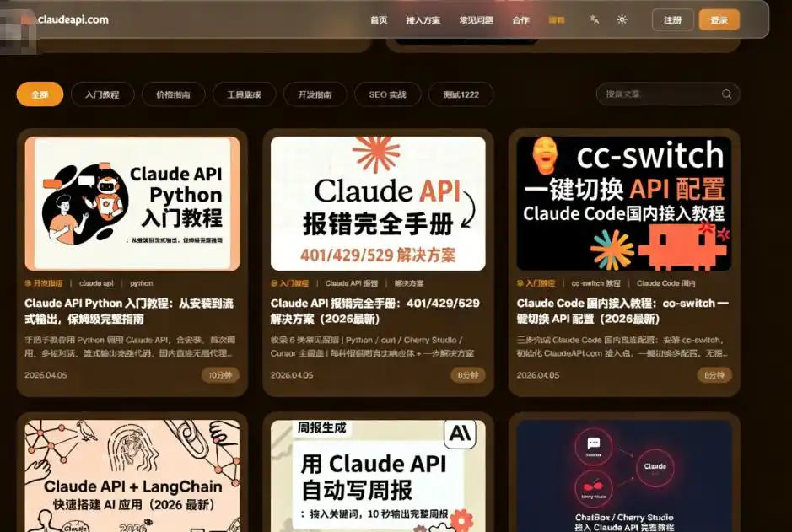
Task: Select the 价格指南 category filter
Action: pos(173,94)
